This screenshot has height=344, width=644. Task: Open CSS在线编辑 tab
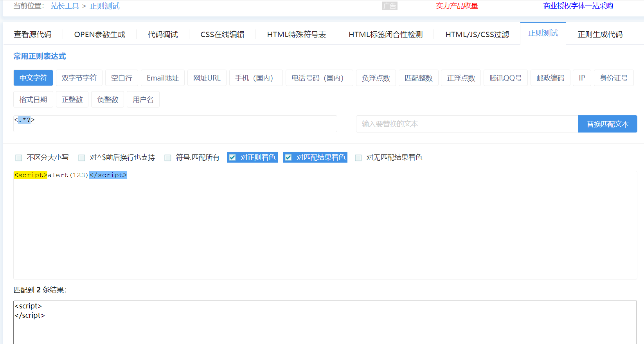[x=223, y=34]
